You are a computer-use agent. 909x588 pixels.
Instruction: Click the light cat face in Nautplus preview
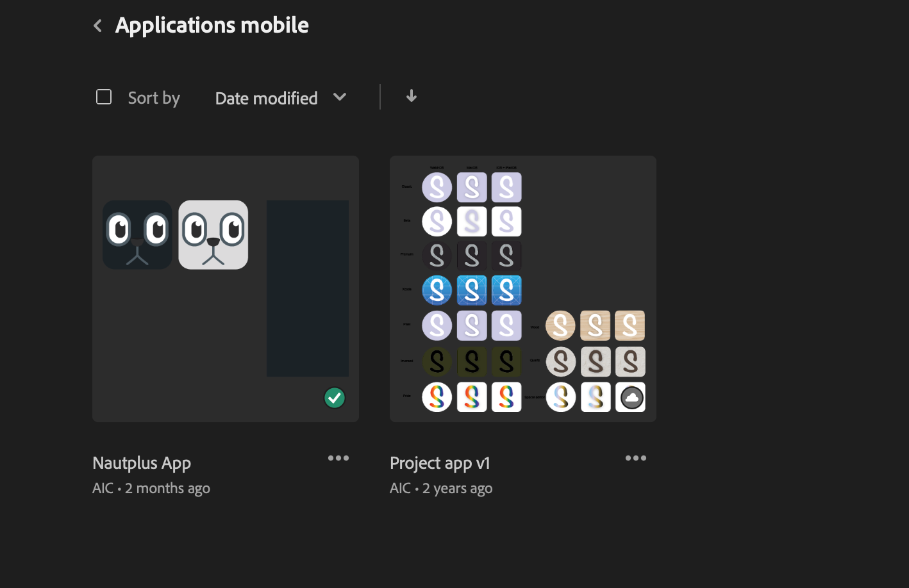point(213,234)
